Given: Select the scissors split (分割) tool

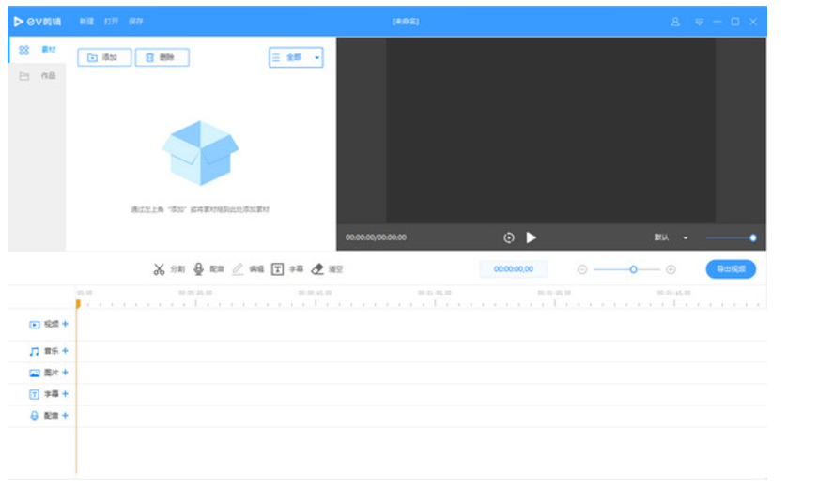Looking at the screenshot, I should [x=169, y=269].
